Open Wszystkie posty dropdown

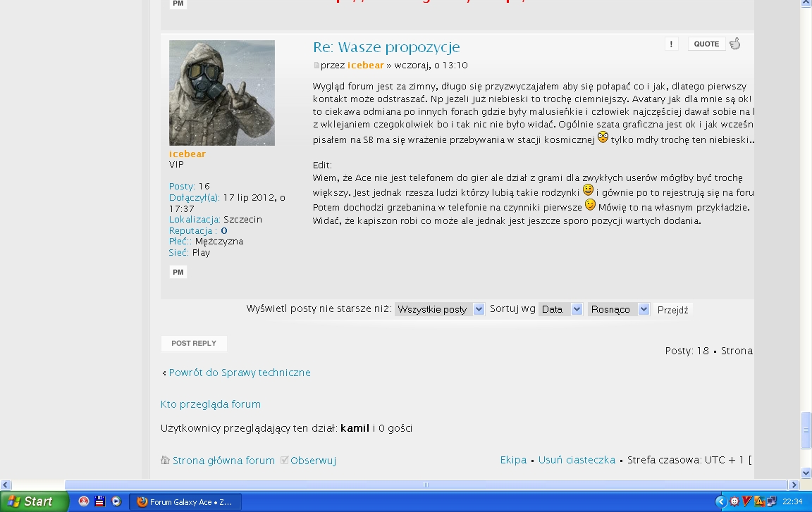[440, 309]
